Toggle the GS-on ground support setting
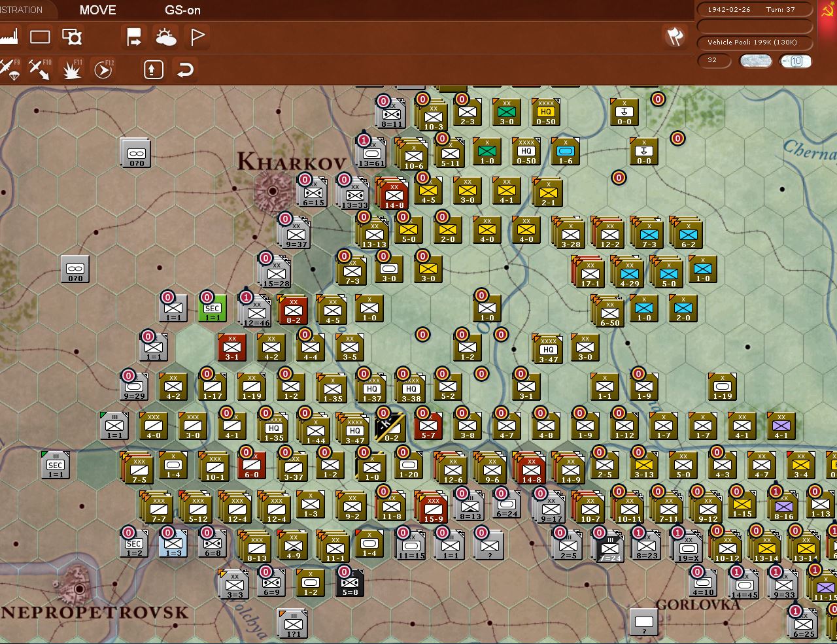The height and width of the screenshot is (644, 837). (x=182, y=10)
